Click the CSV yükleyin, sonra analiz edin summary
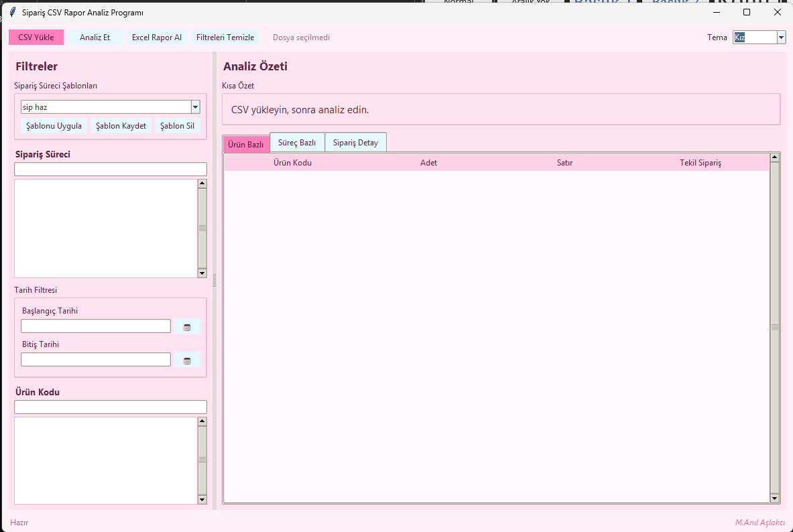Screen dimensions: 793x532 click(300, 110)
